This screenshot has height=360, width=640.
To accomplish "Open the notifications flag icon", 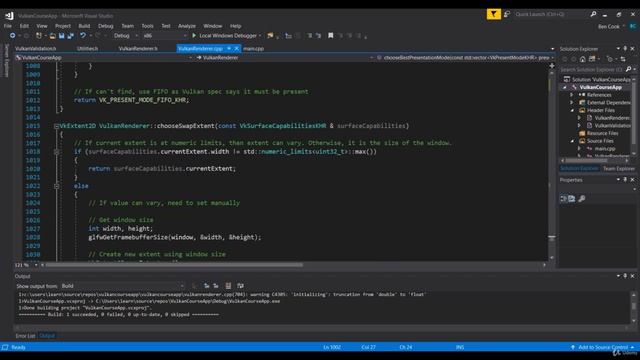I will tap(493, 14).
